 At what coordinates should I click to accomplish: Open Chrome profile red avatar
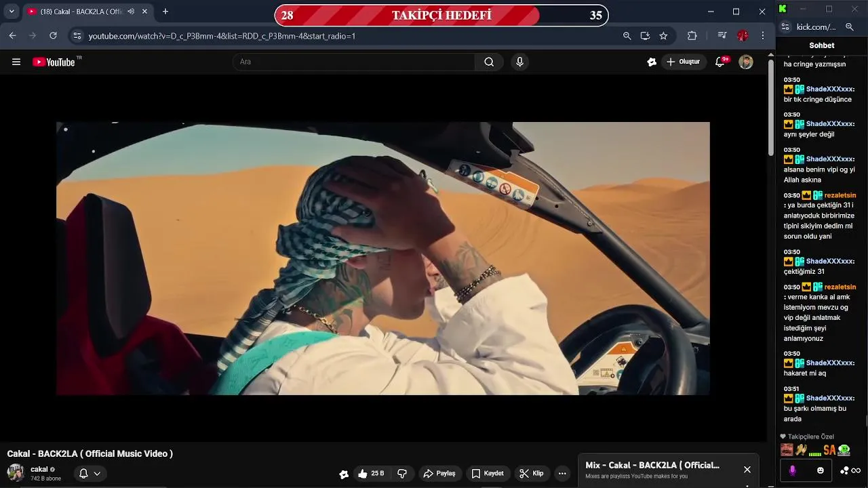[x=743, y=36]
